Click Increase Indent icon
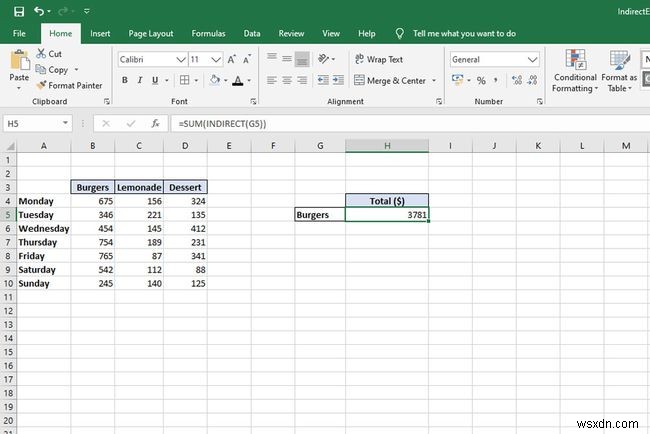The width and height of the screenshot is (650, 434). [338, 80]
